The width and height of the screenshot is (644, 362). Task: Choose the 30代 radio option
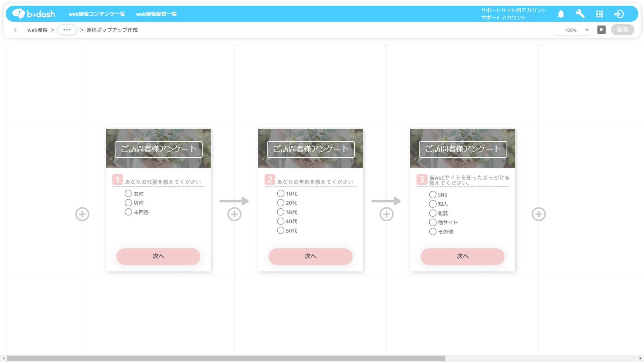280,212
